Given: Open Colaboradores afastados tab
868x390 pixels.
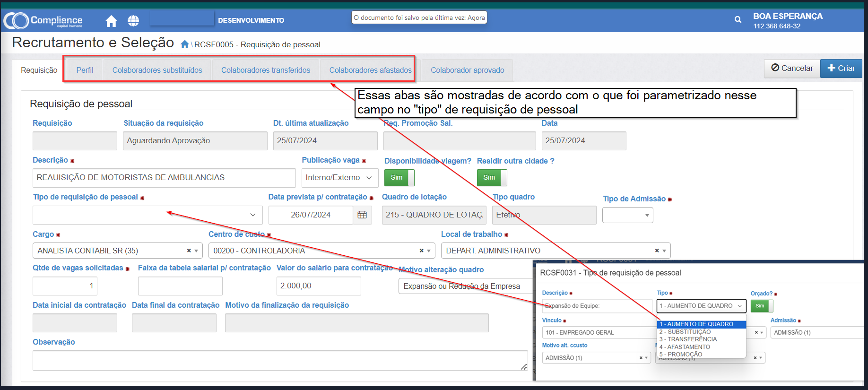Looking at the screenshot, I should tap(370, 70).
